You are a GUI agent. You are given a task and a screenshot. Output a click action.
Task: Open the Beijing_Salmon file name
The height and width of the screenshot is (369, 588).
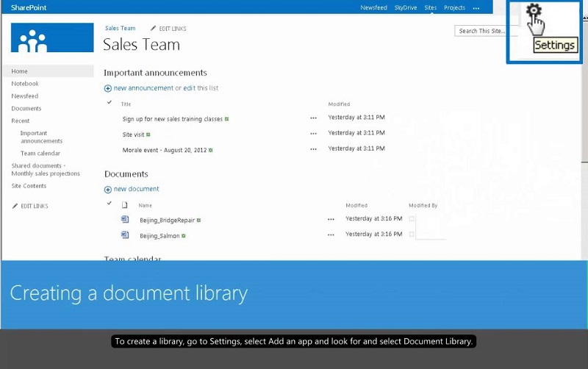pos(159,236)
